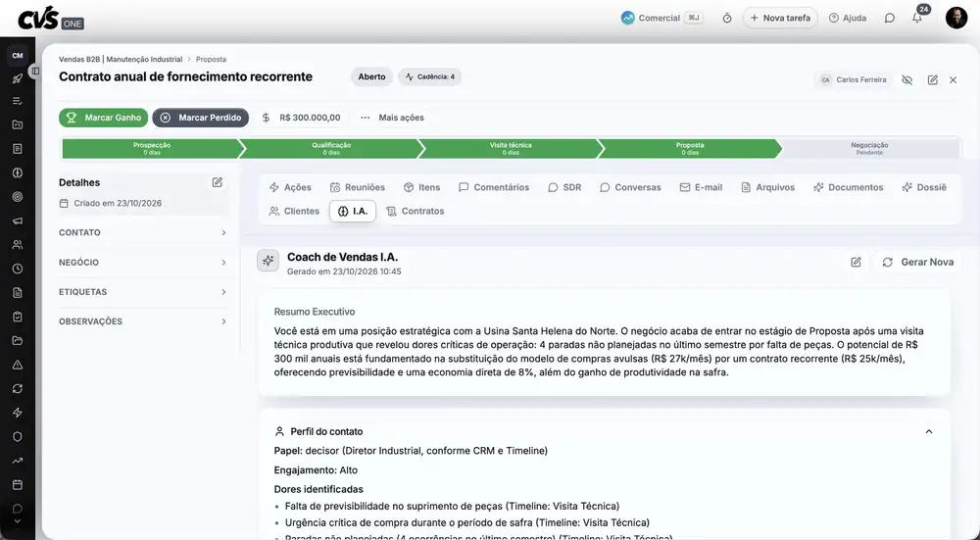980x540 pixels.
Task: Click the CM workspace avatar
Action: [18, 56]
